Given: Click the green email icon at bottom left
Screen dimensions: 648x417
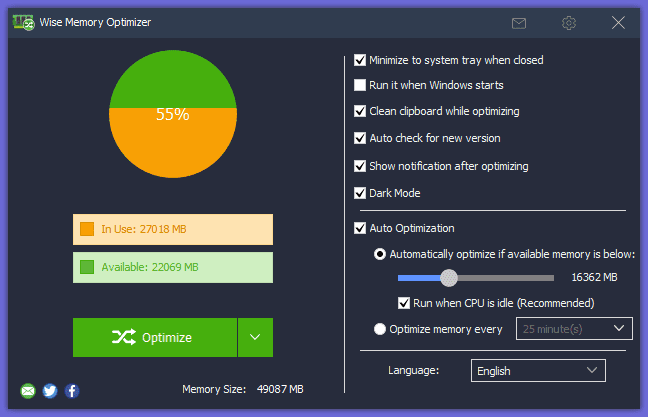Looking at the screenshot, I should pos(28,391).
